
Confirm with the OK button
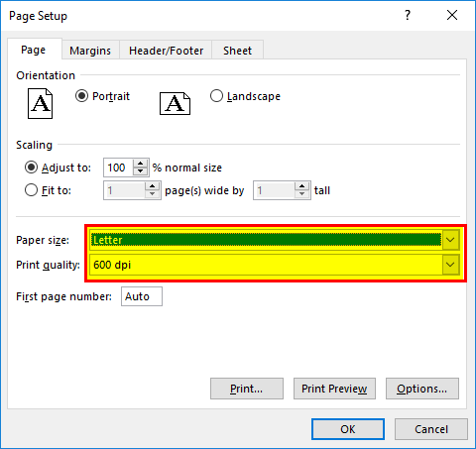point(348,429)
